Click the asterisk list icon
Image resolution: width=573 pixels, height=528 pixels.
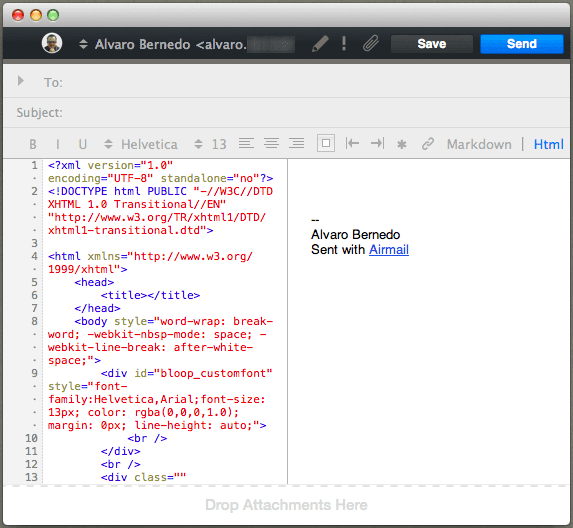[402, 144]
